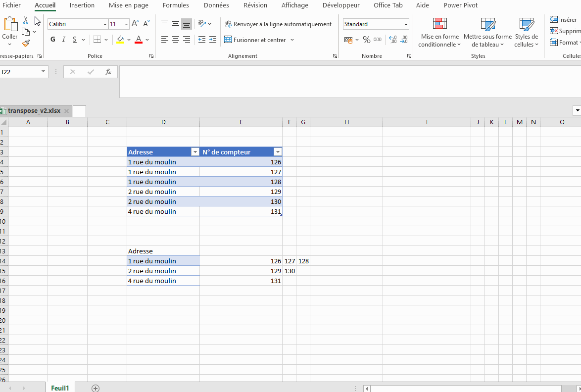Switch to the Formules ribbon tab

click(x=176, y=5)
